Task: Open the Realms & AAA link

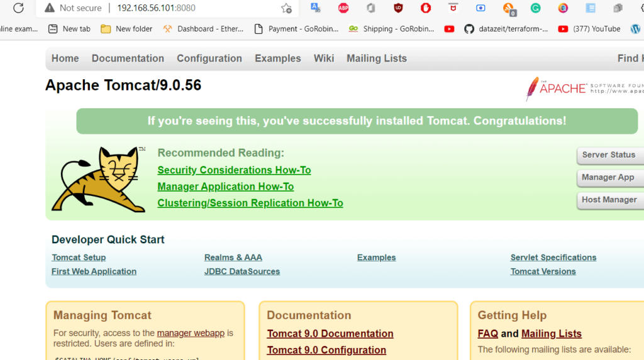Action: click(233, 258)
